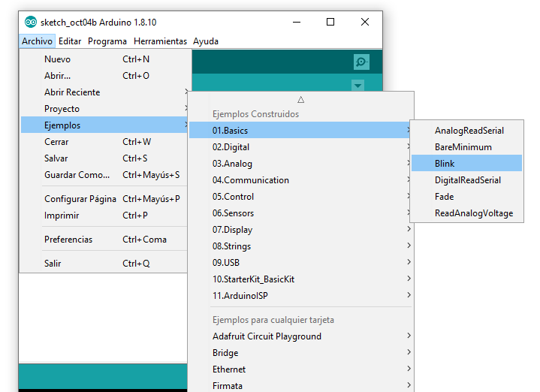Expand 09.USB examples
Viewport: 540px width, 392px height.
[301, 263]
